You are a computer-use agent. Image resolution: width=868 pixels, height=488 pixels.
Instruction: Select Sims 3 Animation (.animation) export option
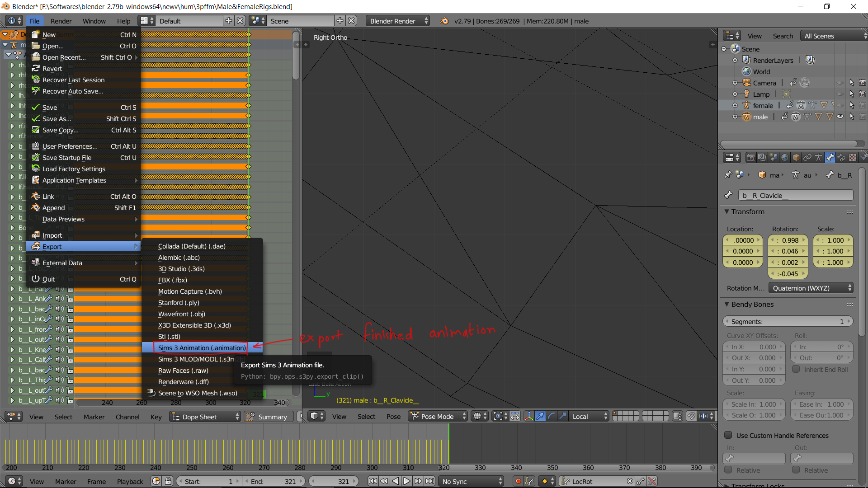click(202, 348)
